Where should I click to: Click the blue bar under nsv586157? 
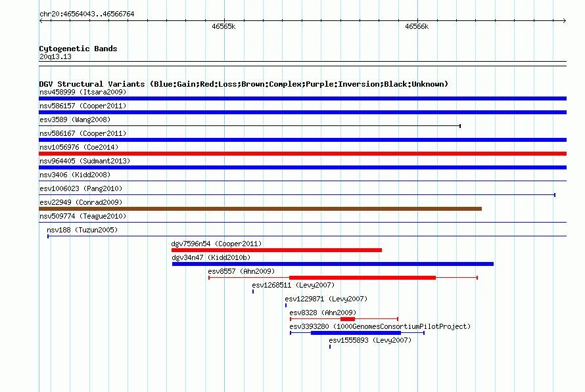pos(302,112)
